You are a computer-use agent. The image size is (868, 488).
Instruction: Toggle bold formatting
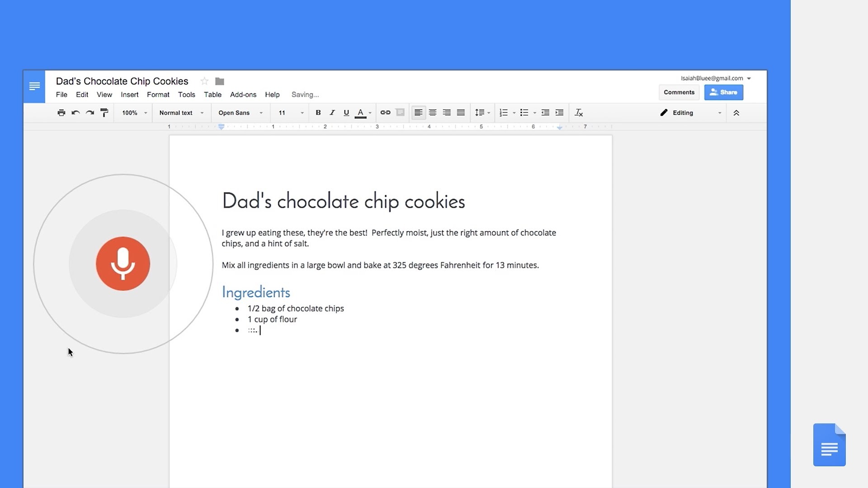[318, 113]
